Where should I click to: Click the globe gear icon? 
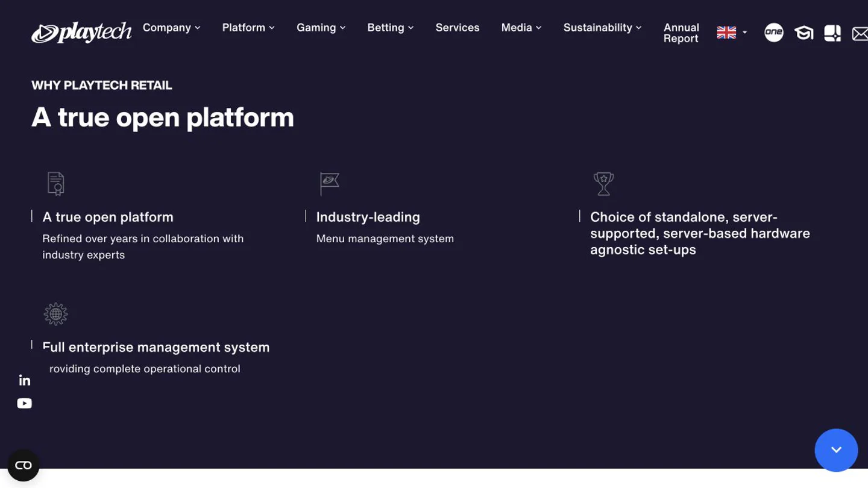pos(55,314)
